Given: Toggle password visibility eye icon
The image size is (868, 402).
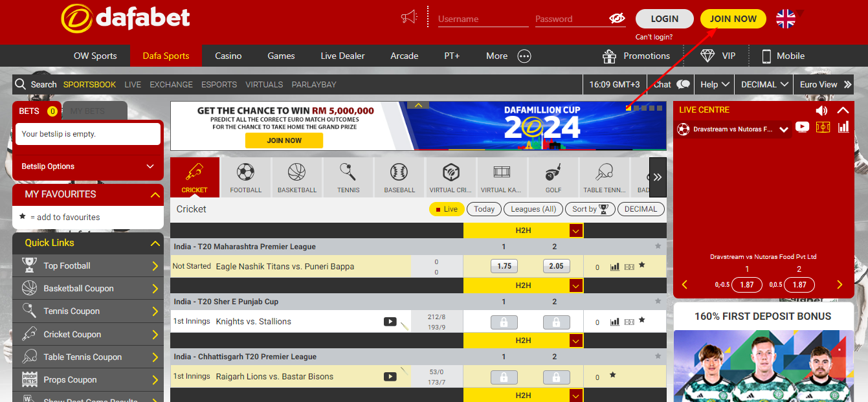Looking at the screenshot, I should click(617, 19).
